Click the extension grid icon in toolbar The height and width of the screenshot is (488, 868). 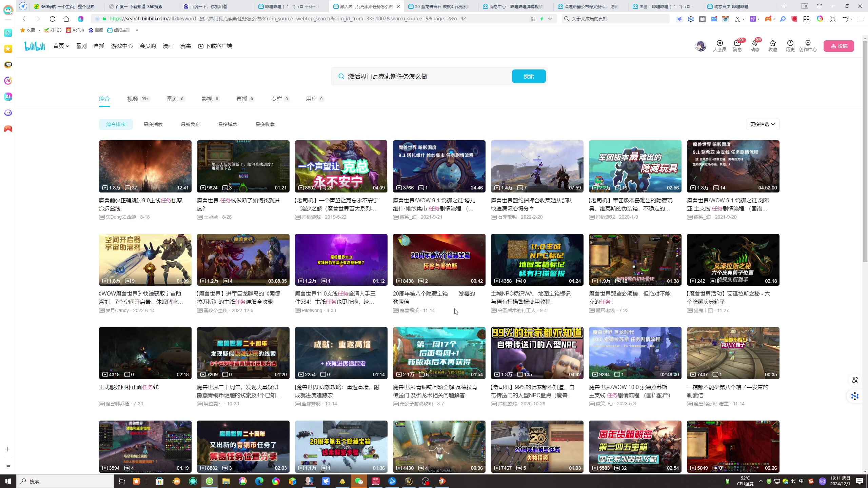(806, 19)
